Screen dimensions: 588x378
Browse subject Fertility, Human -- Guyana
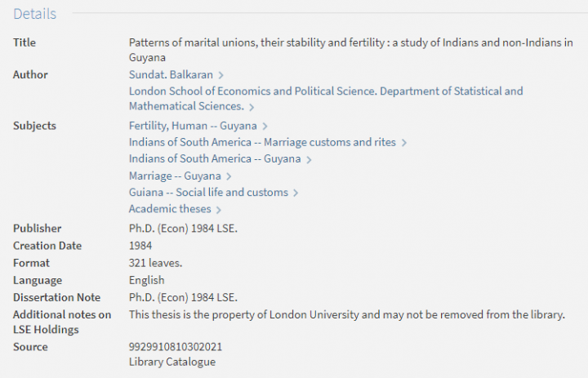pos(193,126)
